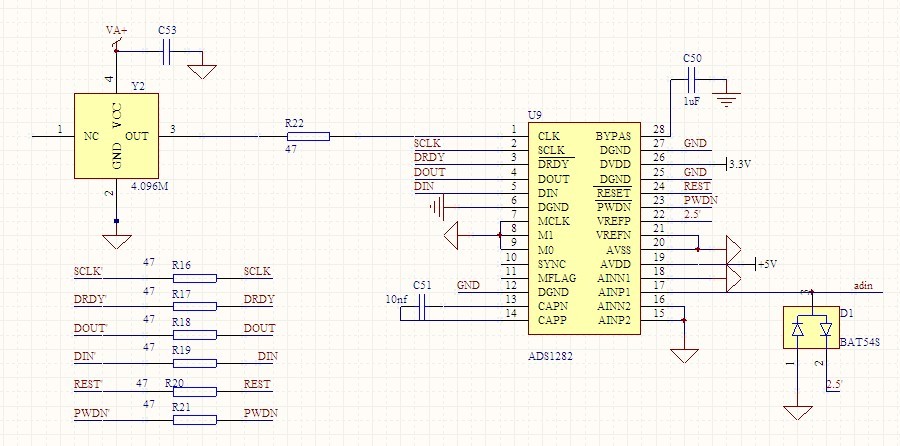Click the NC pin name in Y2

(x=91, y=136)
